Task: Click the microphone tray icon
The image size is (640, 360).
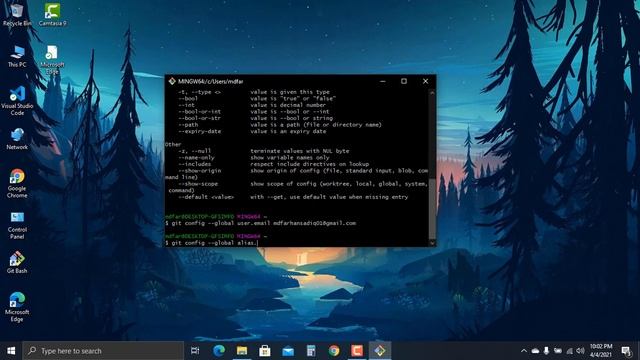Action: (x=546, y=351)
